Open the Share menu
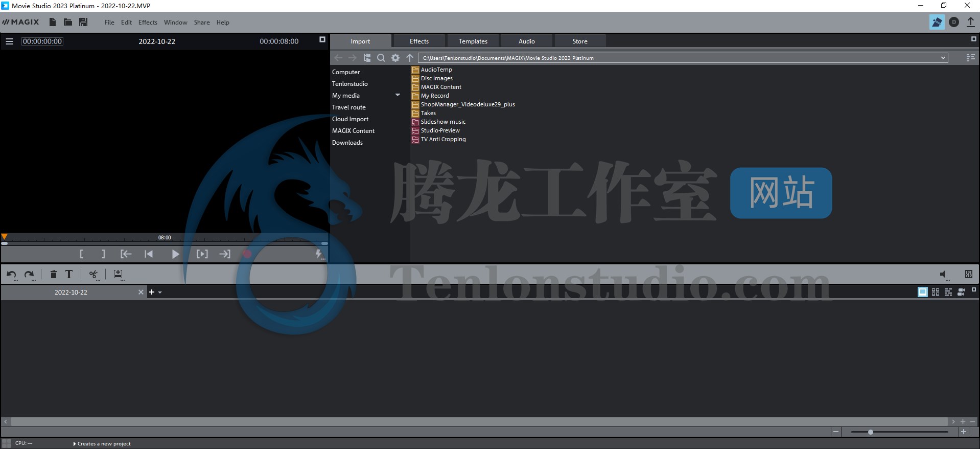The width and height of the screenshot is (980, 449). tap(202, 23)
